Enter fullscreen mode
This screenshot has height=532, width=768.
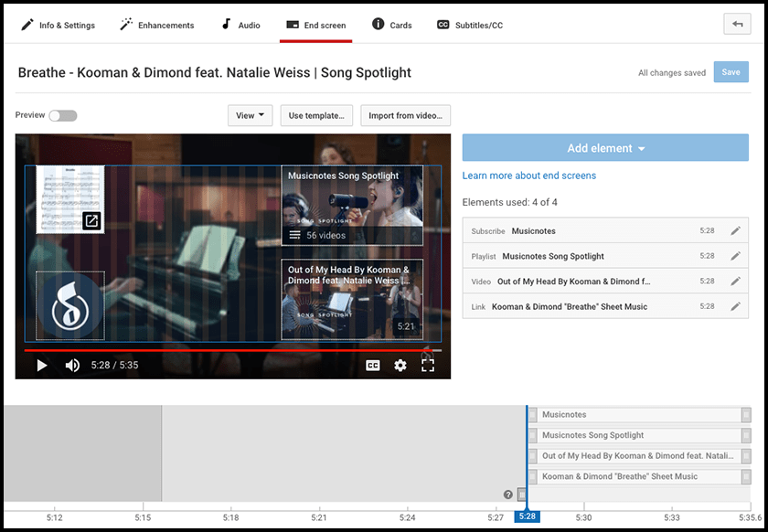pyautogui.click(x=428, y=366)
